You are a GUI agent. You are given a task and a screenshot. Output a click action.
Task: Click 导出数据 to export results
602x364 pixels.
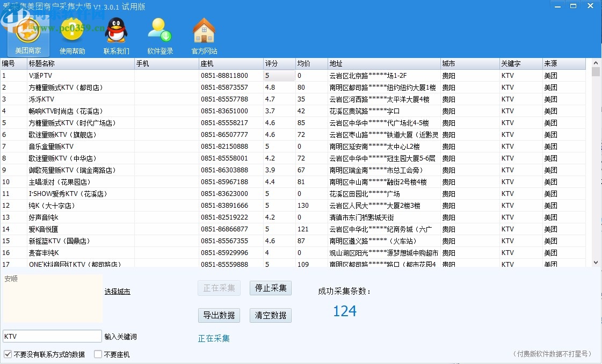[219, 315]
